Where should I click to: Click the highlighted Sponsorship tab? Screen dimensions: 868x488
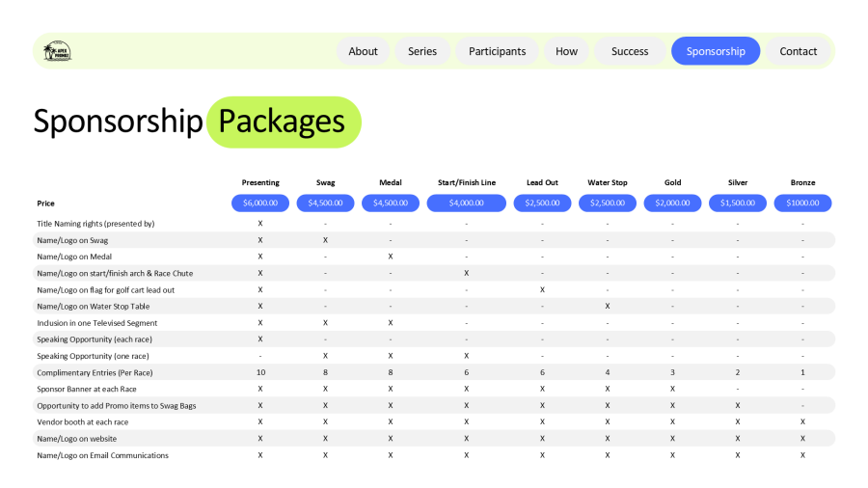click(716, 51)
